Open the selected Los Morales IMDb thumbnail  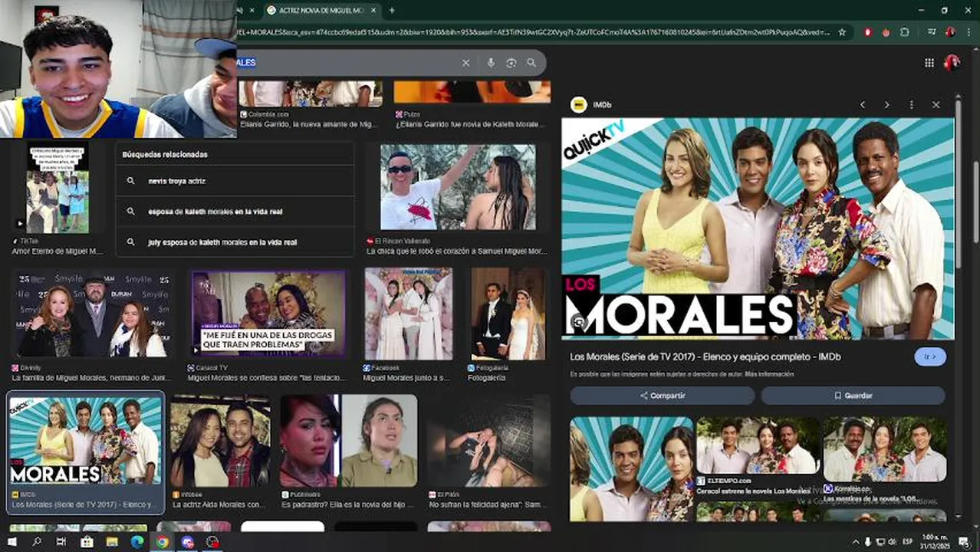point(85,439)
